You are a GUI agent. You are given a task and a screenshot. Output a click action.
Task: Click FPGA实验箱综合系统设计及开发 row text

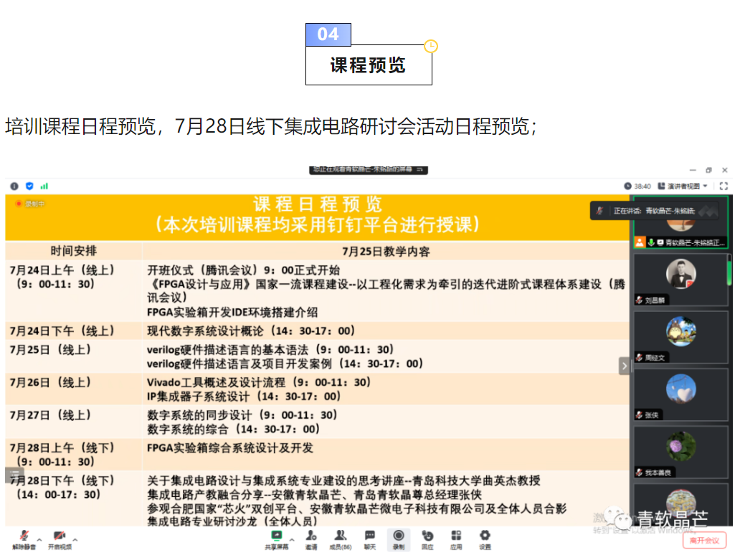pos(230,447)
